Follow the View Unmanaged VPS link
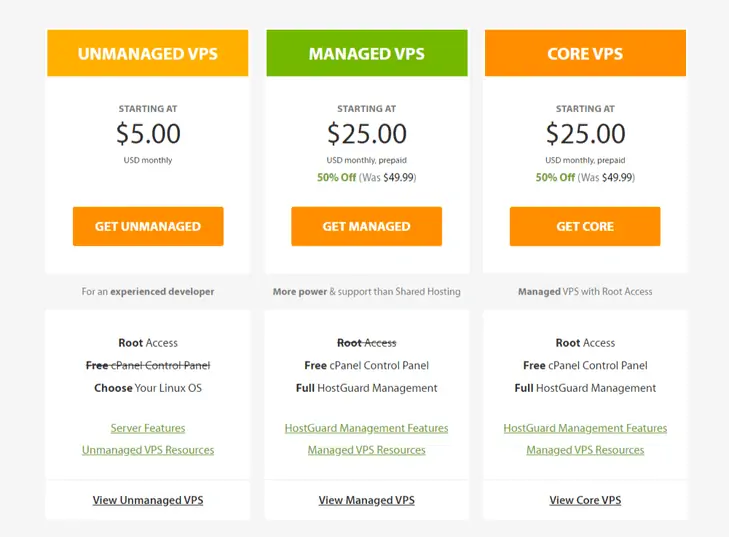 pos(148,500)
